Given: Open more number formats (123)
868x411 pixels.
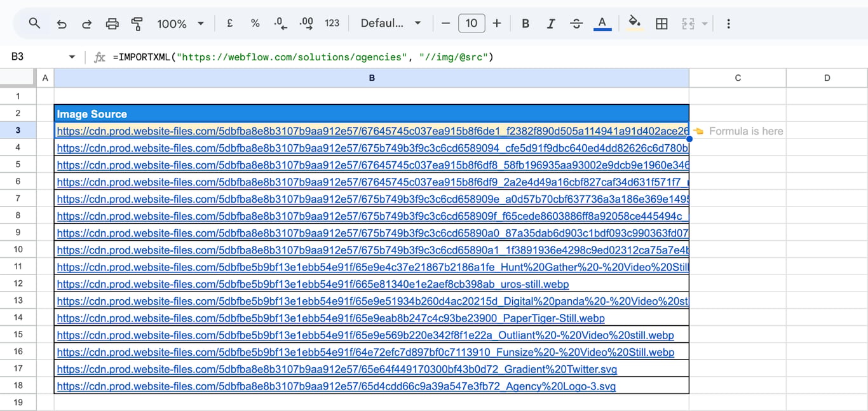Looking at the screenshot, I should pyautogui.click(x=332, y=24).
